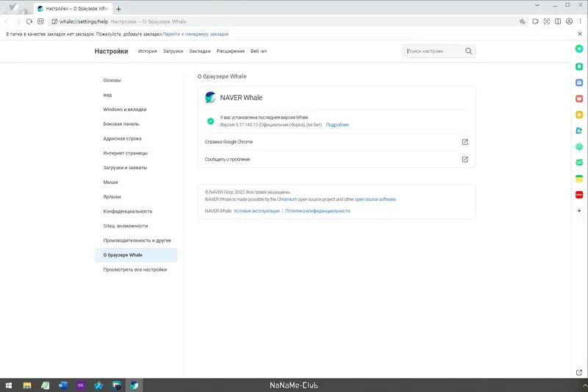Click the Настройки heading
The image size is (588, 392).
pyautogui.click(x=111, y=51)
